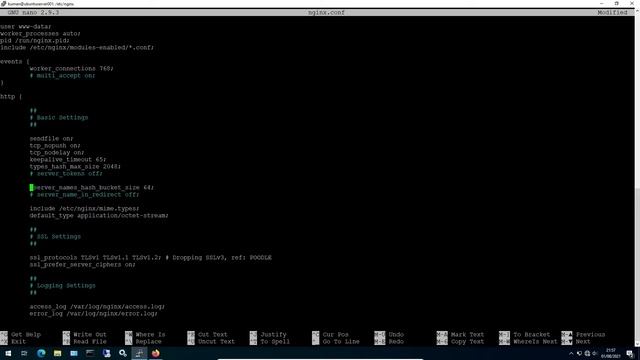Click the 'server_names_hash_bucket_size 64;' line
Image resolution: width=640 pixels, height=360 pixels.
(92, 188)
